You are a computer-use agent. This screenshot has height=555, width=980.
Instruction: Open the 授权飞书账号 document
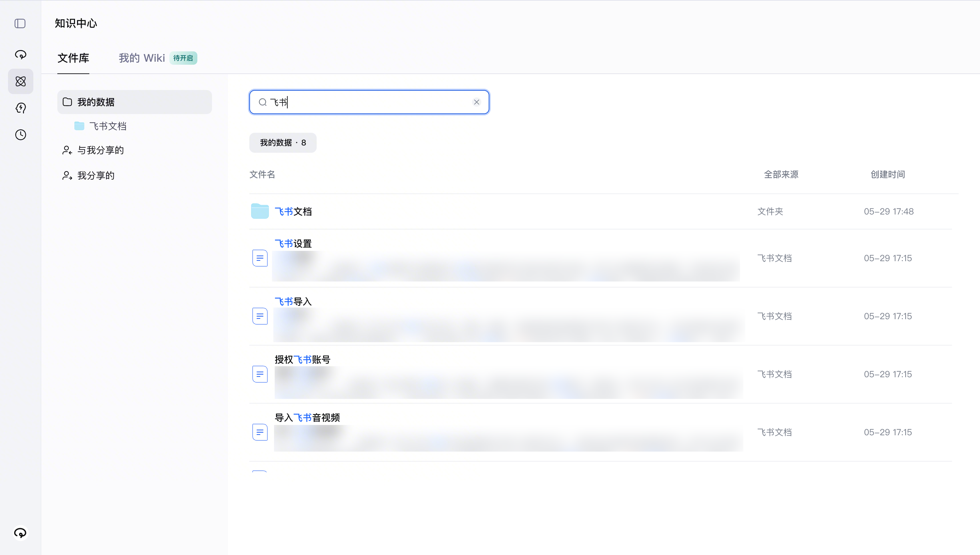[302, 360]
